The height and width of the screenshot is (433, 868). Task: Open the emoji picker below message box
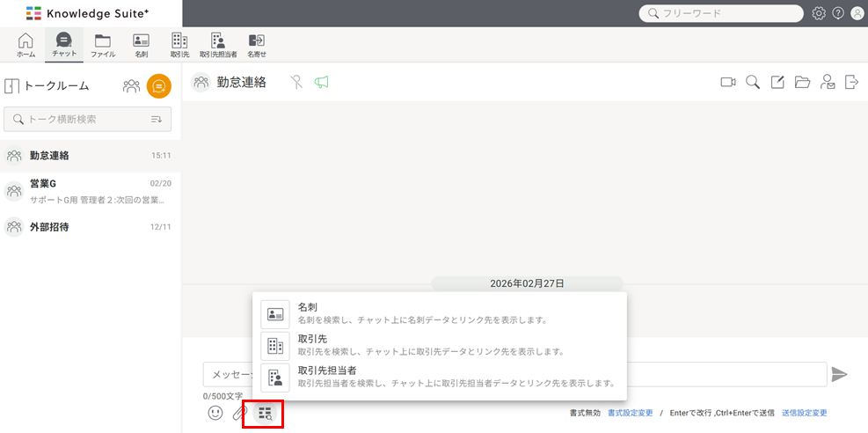click(215, 412)
